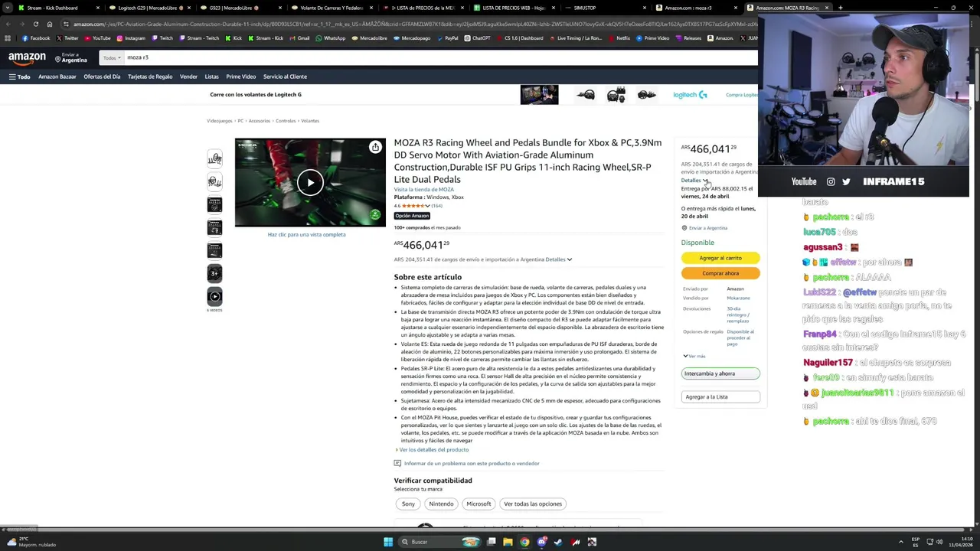Screen dimensions: 980x551
Task: Open Chrome from the taskbar
Action: [524, 542]
